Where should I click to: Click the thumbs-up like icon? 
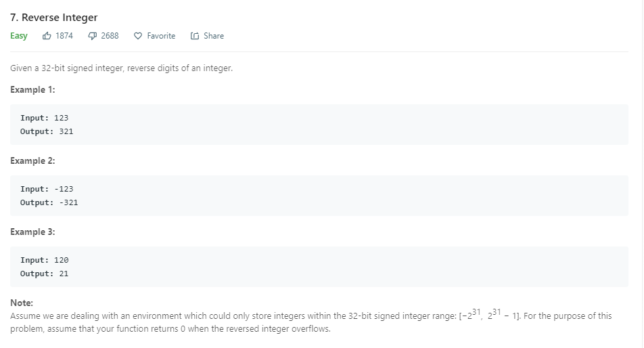(x=47, y=36)
